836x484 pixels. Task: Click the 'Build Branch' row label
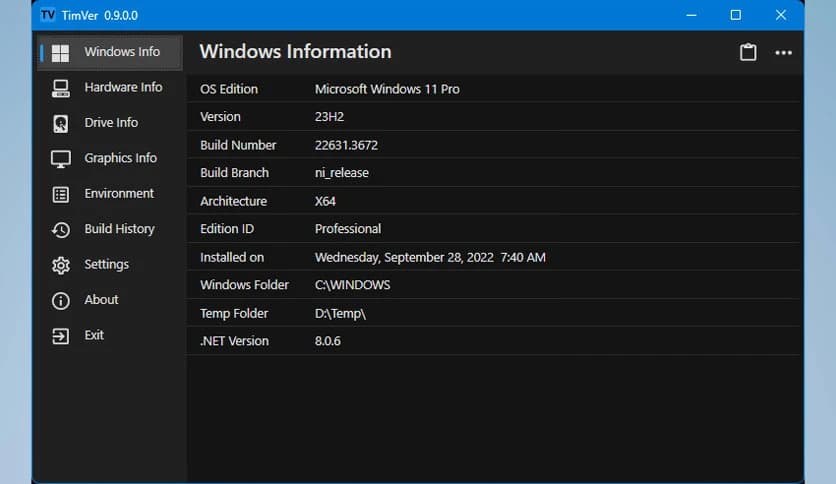coord(235,173)
